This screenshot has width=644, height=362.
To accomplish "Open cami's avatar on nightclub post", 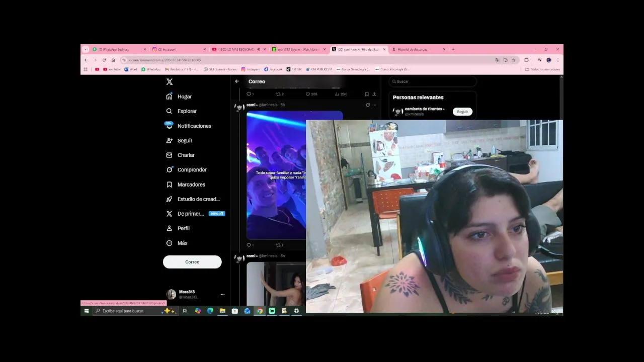I will coord(239,108).
